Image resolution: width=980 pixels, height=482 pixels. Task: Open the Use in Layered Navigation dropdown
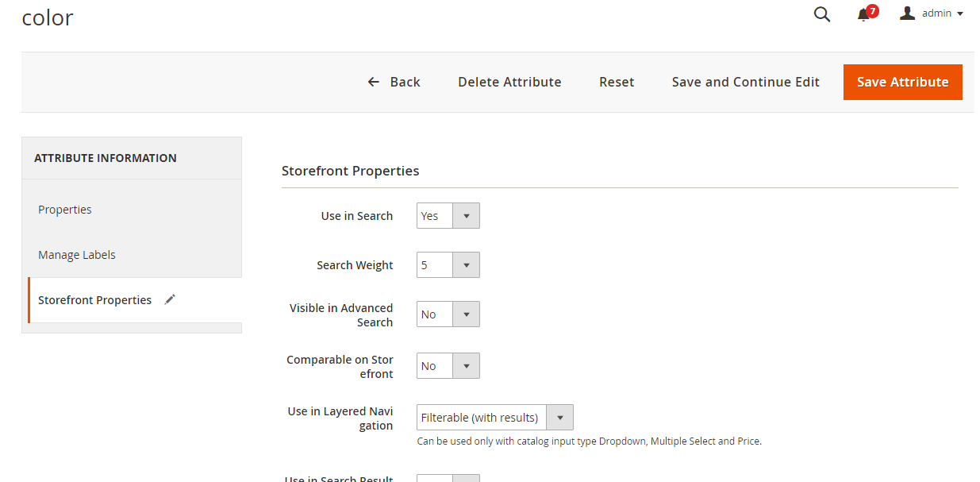pyautogui.click(x=560, y=417)
